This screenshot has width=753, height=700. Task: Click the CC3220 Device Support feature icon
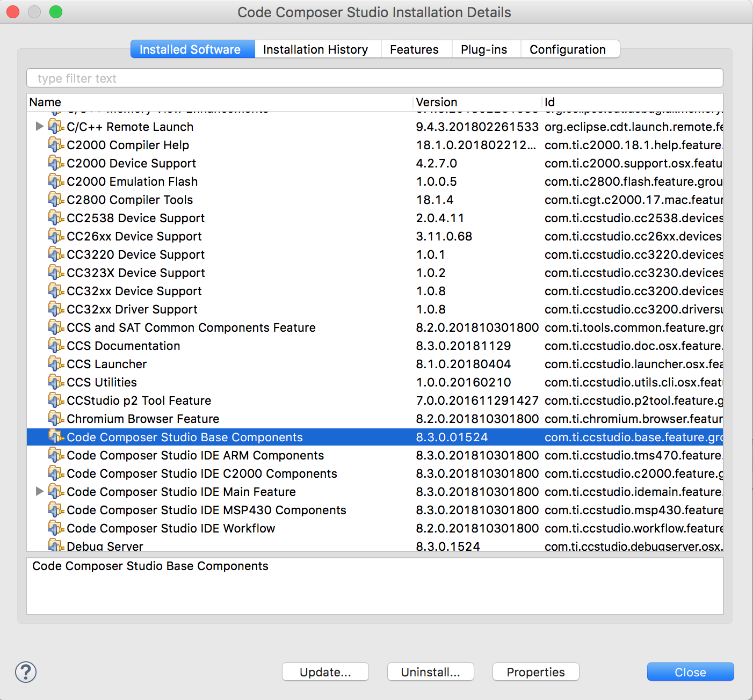56,254
